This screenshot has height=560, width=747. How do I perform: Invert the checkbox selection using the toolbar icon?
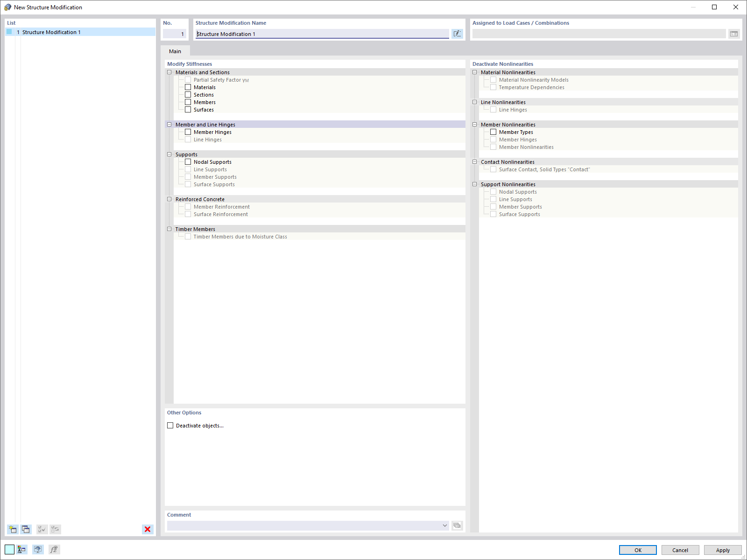(x=55, y=529)
